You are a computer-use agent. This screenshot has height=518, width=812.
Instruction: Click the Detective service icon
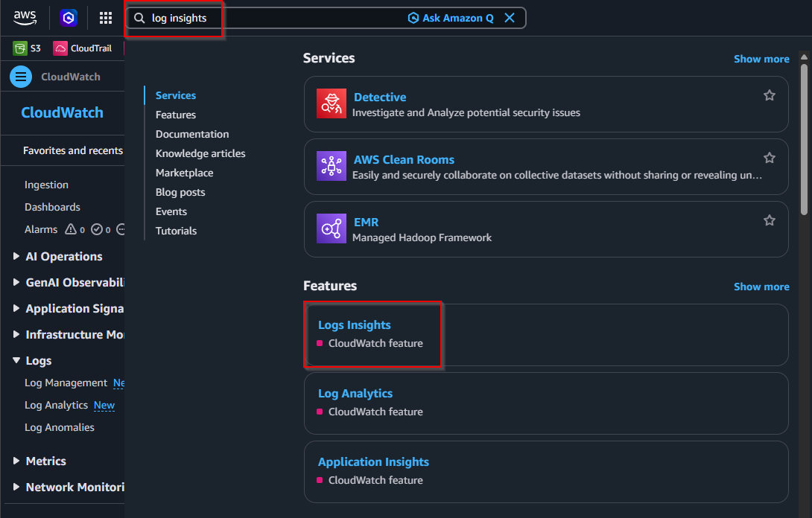coord(332,103)
